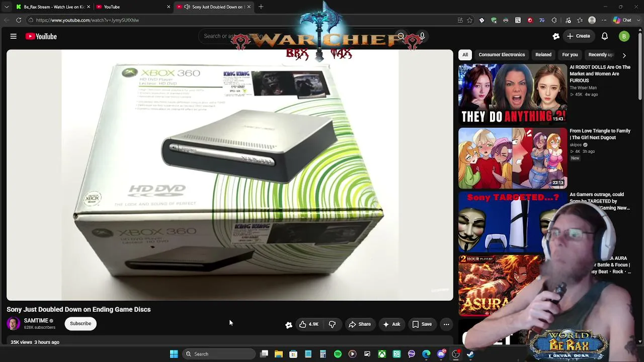Dislike the Sony game discs video
This screenshot has height=362, width=644.
(332, 324)
